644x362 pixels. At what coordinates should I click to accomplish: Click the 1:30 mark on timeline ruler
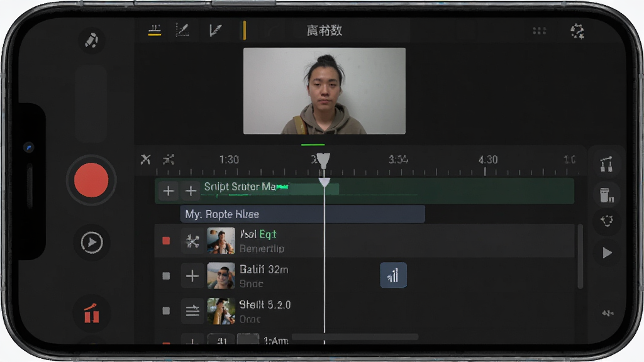[229, 160]
